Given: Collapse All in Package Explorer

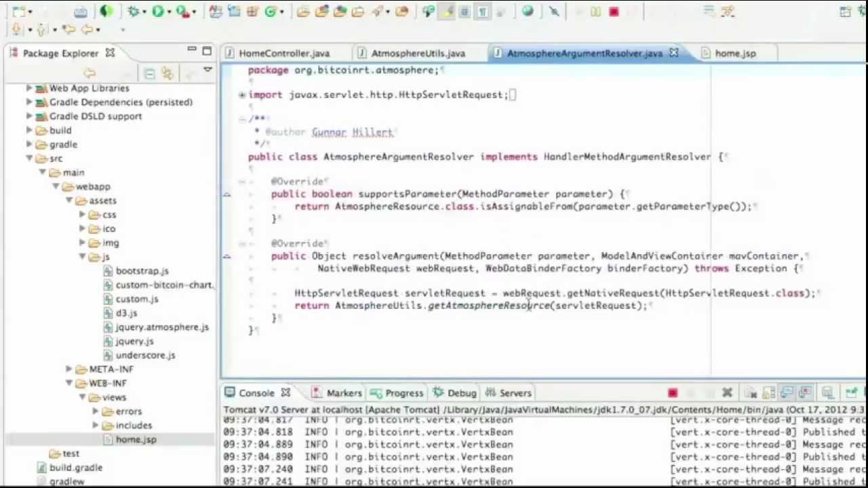Looking at the screenshot, I should click(x=149, y=73).
